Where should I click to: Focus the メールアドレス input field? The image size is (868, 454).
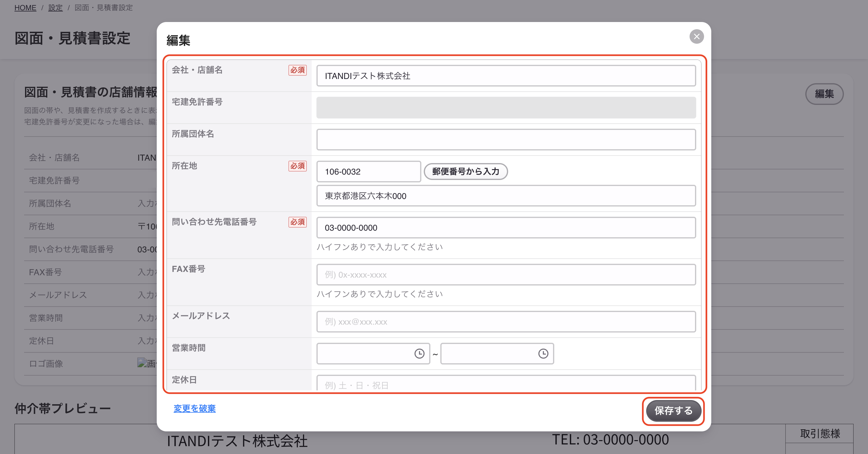coord(506,322)
